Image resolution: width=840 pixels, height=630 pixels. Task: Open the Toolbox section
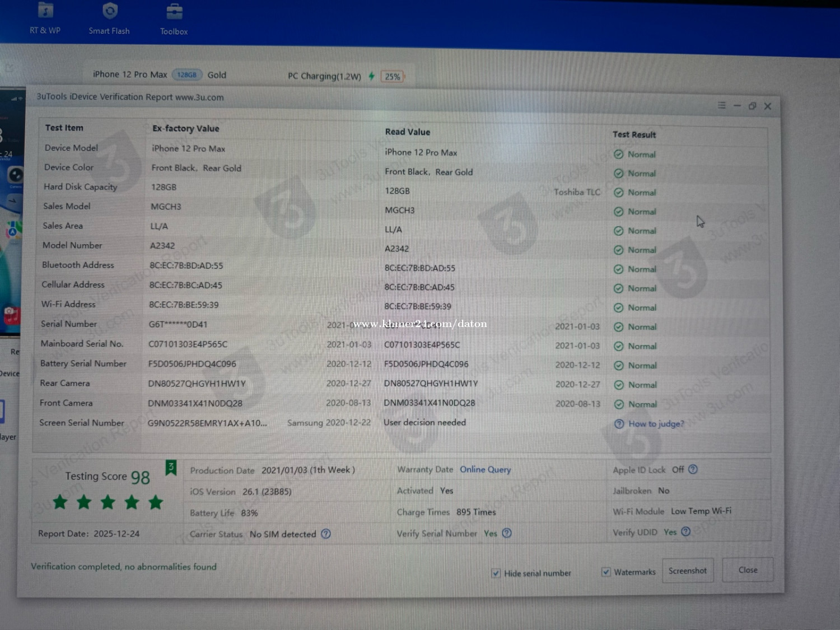[174, 19]
